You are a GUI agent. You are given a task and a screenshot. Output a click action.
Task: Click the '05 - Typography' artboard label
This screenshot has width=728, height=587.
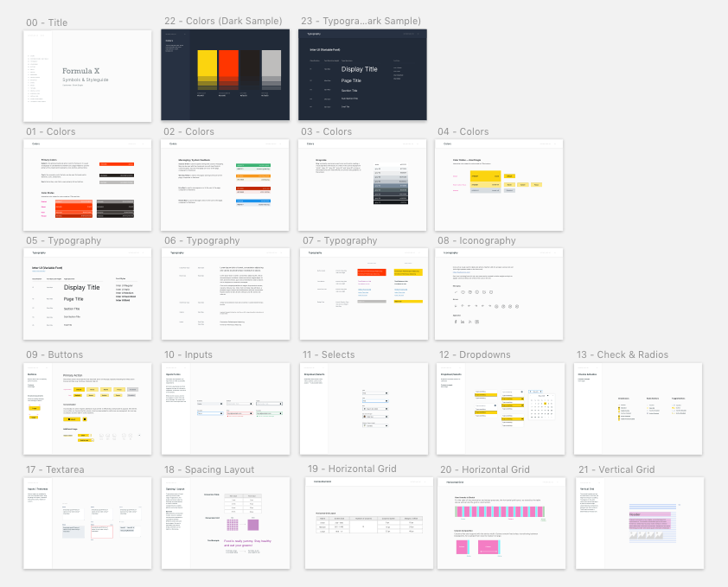(x=64, y=240)
